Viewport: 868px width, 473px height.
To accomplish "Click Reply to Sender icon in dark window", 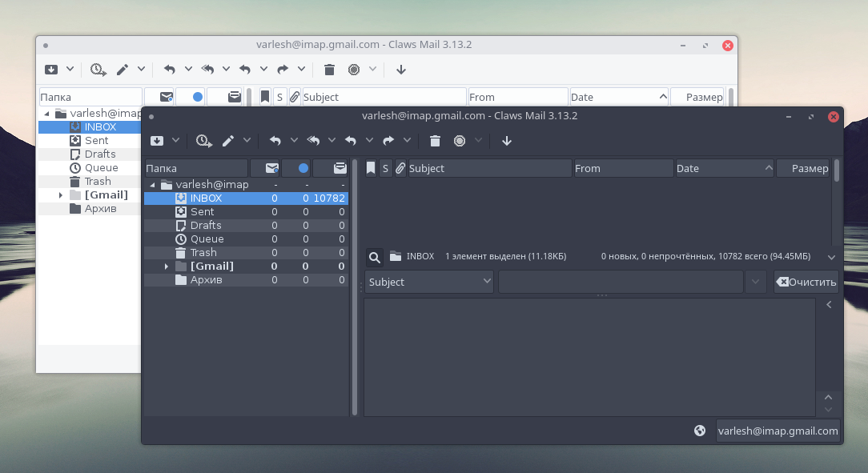I will pos(351,141).
